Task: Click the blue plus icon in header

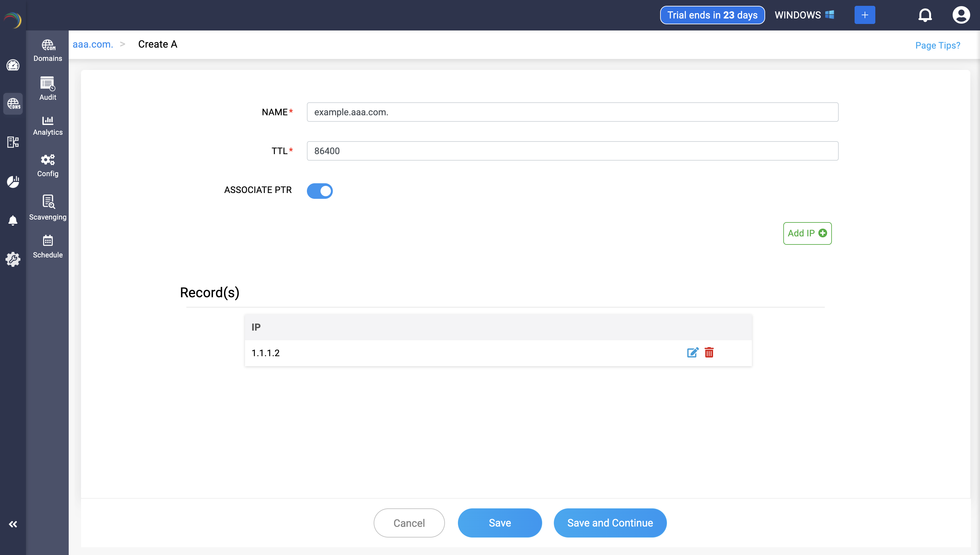Action: pos(864,15)
